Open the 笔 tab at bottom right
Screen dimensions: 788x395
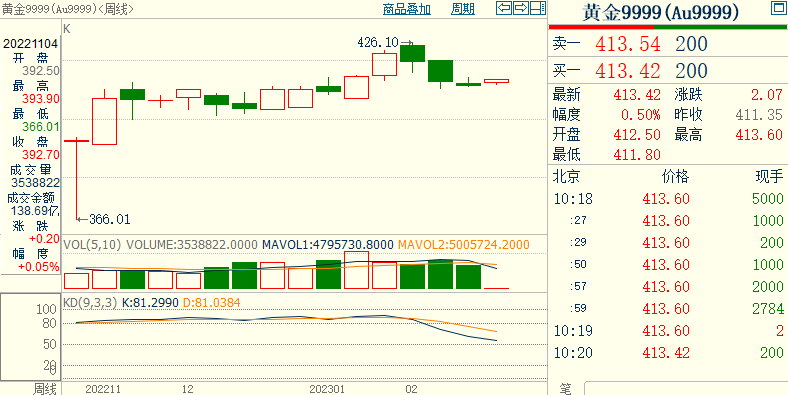point(566,388)
